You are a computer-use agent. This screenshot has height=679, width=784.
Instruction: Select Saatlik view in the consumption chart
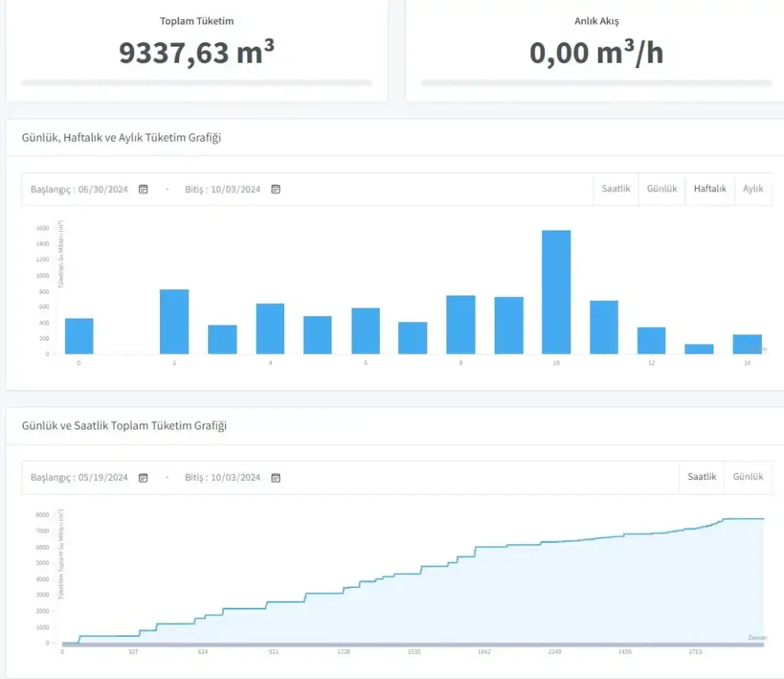coord(616,189)
